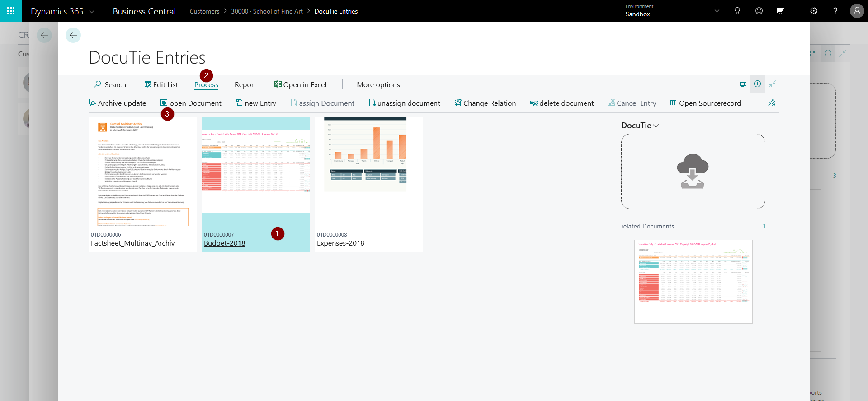Click the open Document action
The image size is (868, 401).
coord(191,103)
